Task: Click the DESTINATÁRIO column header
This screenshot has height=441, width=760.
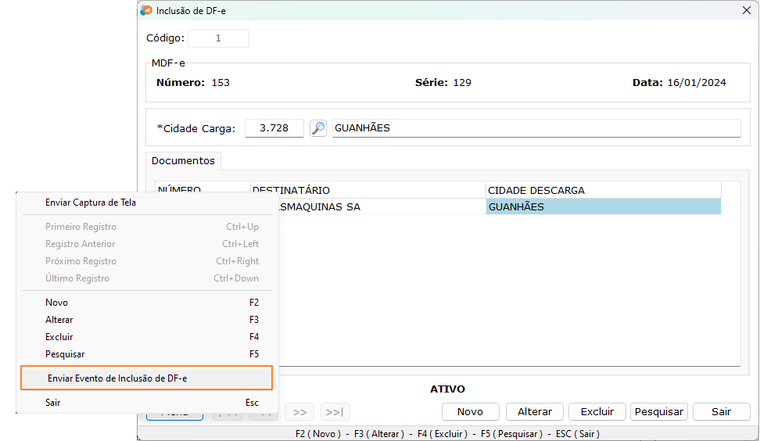Action: coord(368,190)
